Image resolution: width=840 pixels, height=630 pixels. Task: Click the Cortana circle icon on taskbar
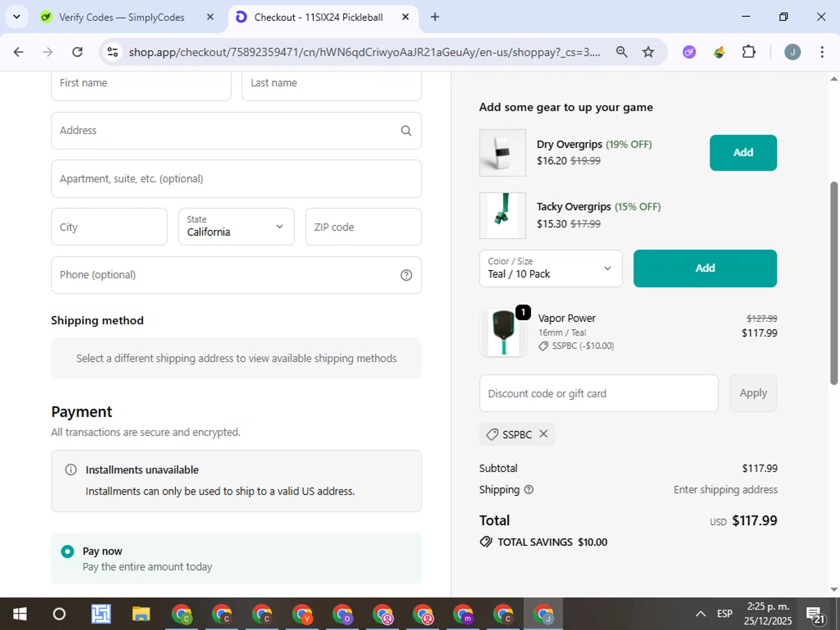coord(59,614)
